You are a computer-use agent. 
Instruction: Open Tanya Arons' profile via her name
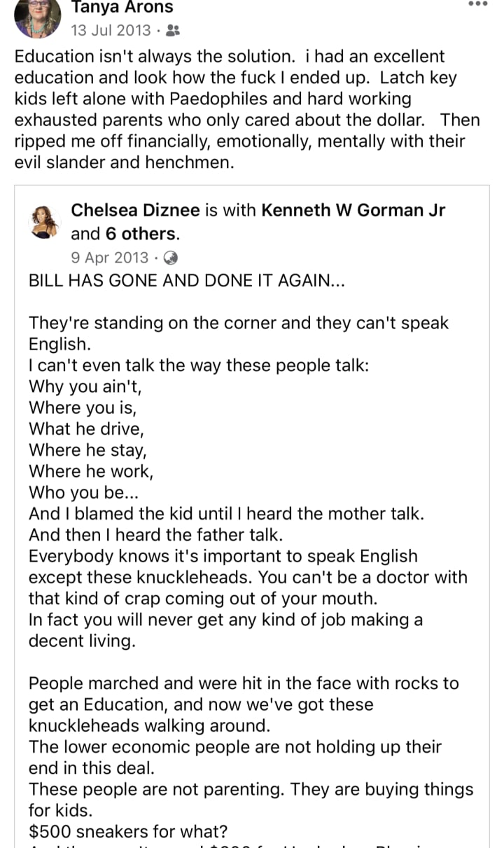pyautogui.click(x=122, y=8)
